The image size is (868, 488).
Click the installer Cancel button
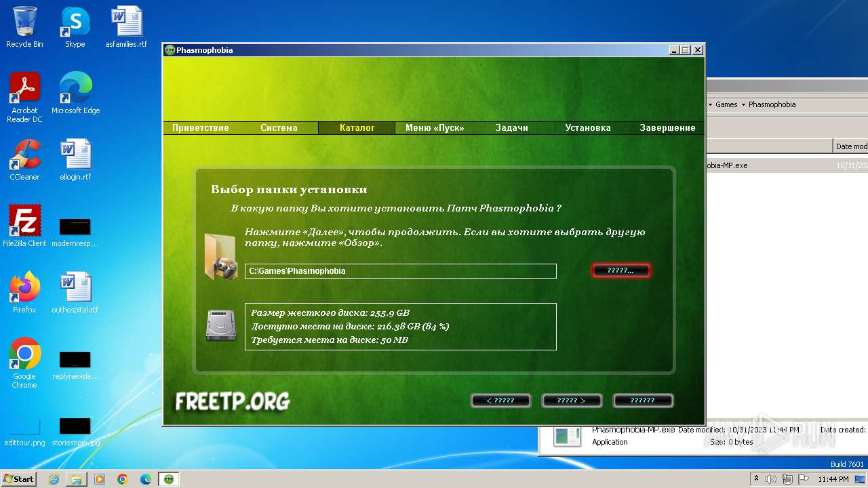pos(643,401)
